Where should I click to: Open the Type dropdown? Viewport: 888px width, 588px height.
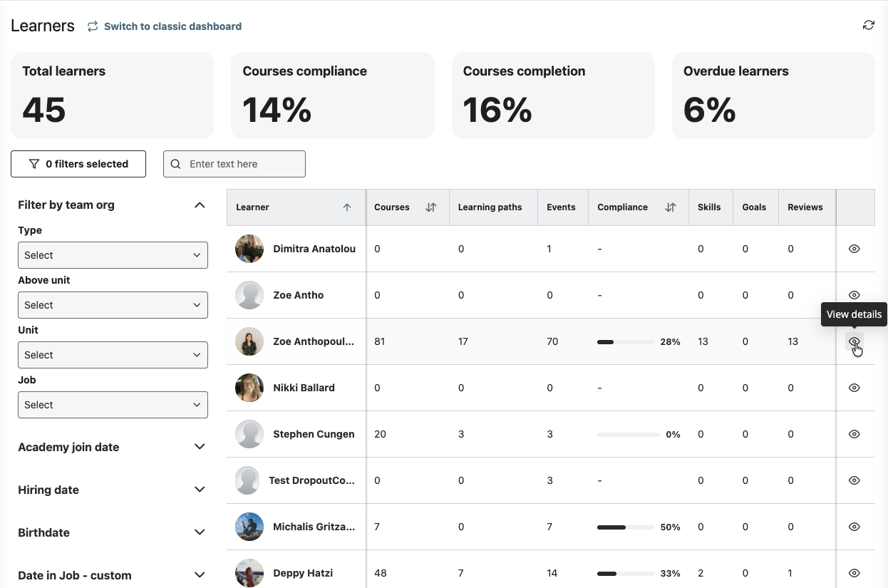pyautogui.click(x=113, y=255)
